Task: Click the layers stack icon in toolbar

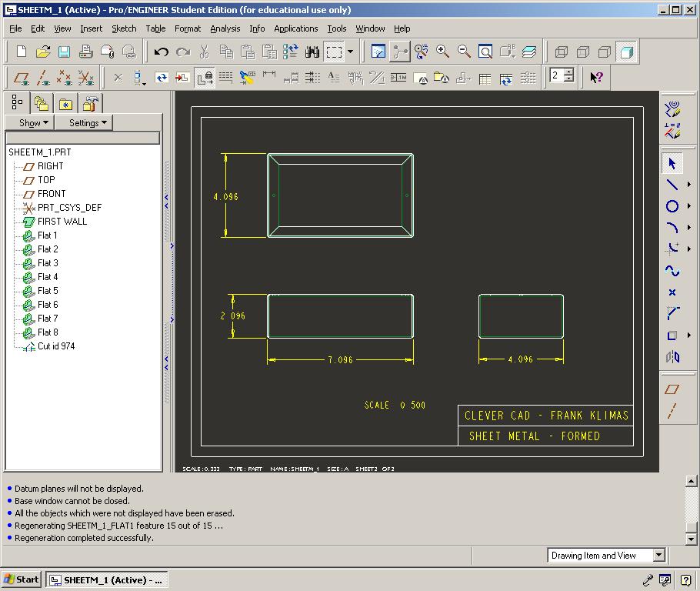Action: coord(529,52)
